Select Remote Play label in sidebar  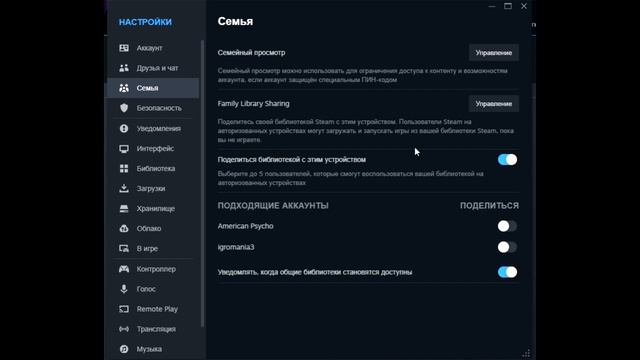click(x=157, y=309)
